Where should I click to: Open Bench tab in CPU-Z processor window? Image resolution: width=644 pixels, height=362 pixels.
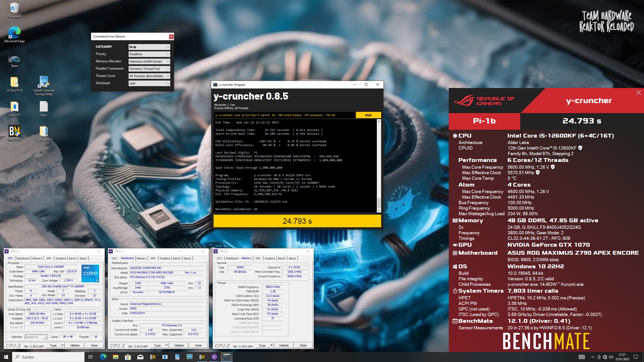pyautogui.click(x=72, y=258)
